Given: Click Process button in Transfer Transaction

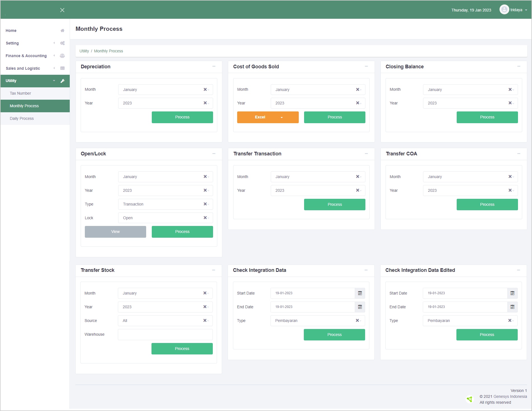Looking at the screenshot, I should pyautogui.click(x=334, y=204).
